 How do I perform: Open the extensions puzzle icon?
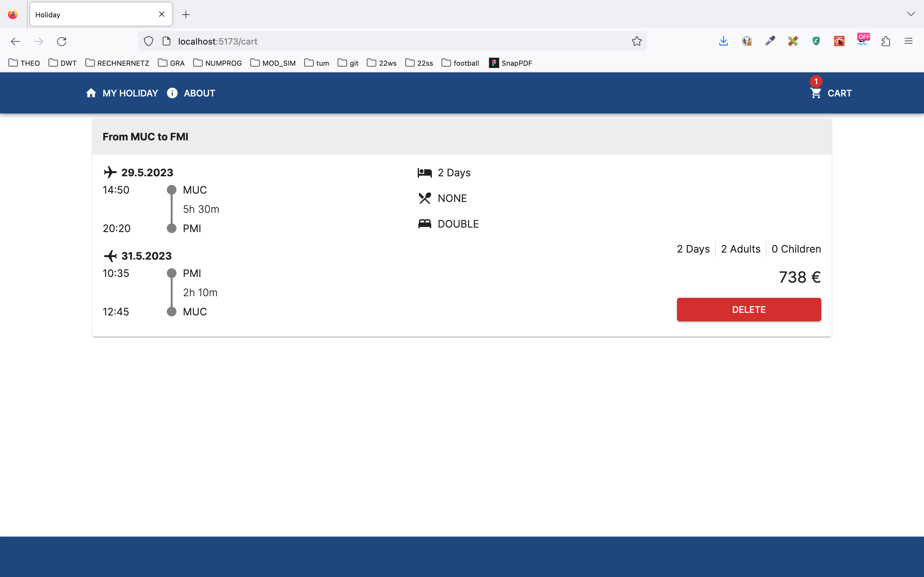pyautogui.click(x=886, y=41)
